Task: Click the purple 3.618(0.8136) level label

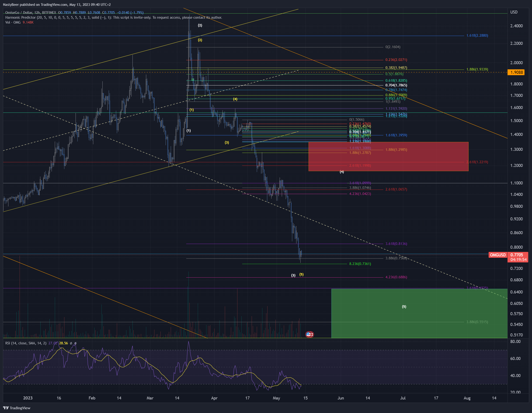Action: click(x=396, y=244)
